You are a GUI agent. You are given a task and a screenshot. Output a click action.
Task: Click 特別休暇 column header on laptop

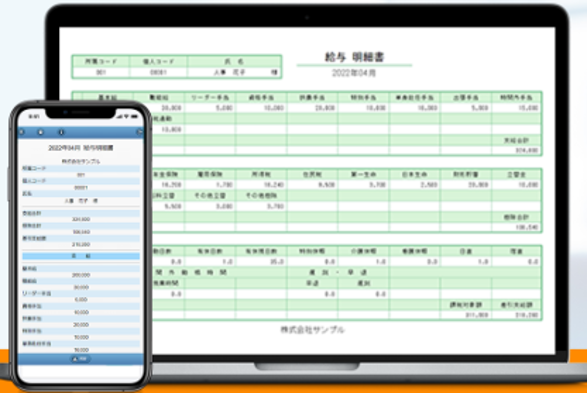pos(312,251)
